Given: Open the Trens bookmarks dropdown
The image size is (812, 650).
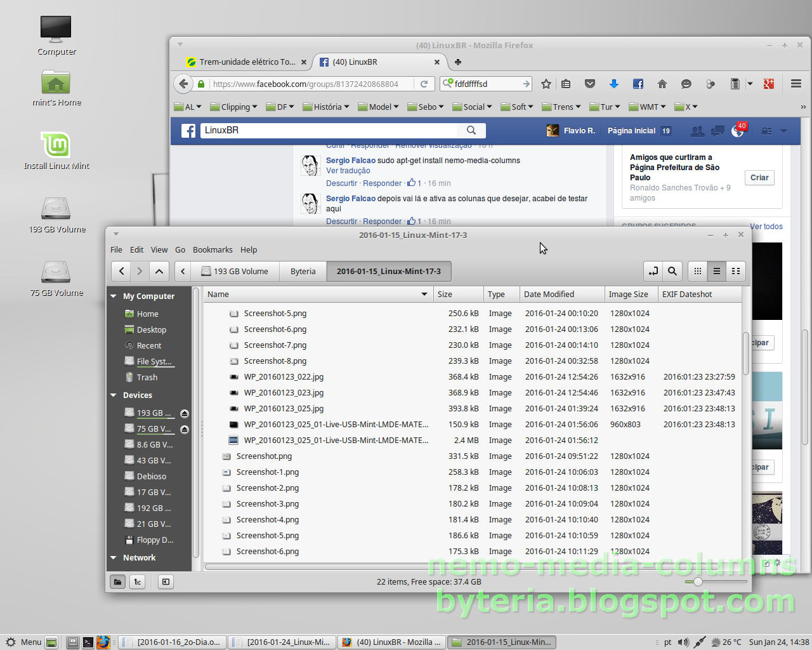Looking at the screenshot, I should (561, 107).
